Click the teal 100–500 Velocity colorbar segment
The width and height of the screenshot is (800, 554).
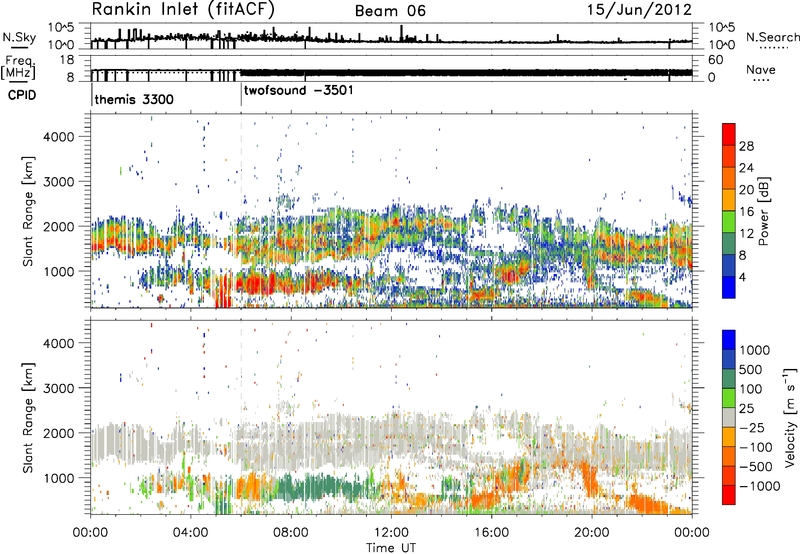coord(729,379)
